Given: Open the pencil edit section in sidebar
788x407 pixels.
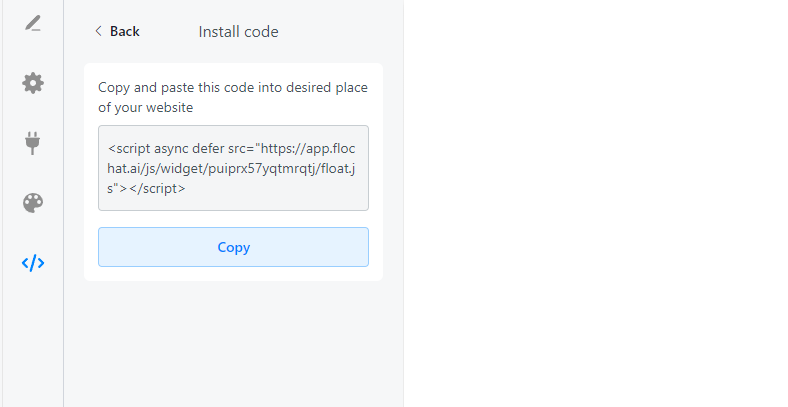Looking at the screenshot, I should click(x=33, y=23).
